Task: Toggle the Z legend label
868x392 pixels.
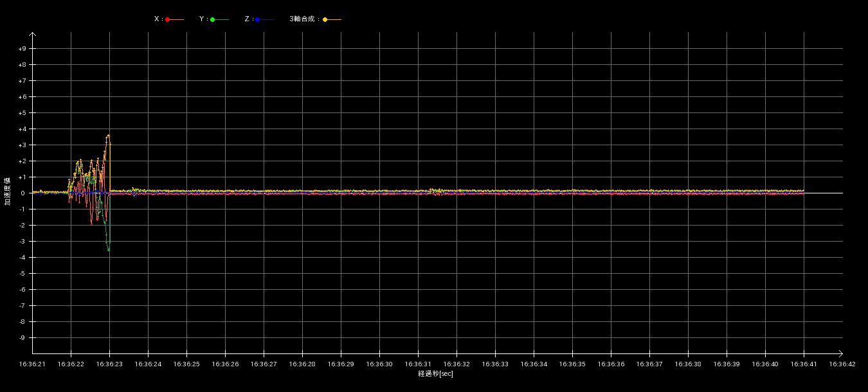Action: [248, 19]
